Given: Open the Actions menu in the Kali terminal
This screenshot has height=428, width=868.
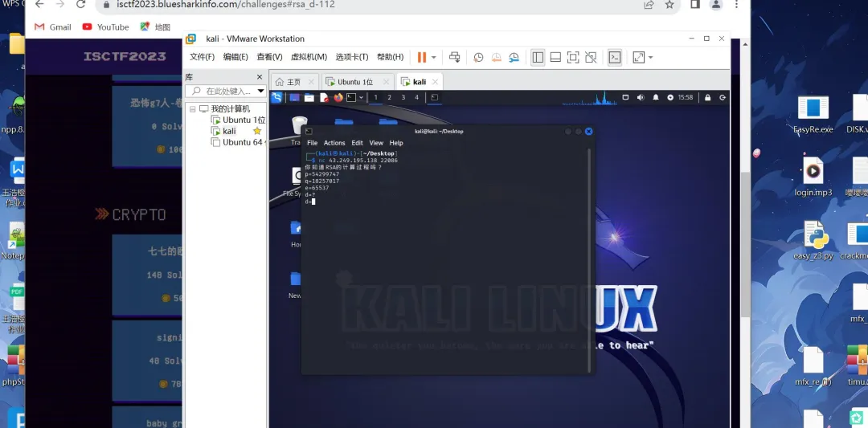Looking at the screenshot, I should click(334, 143).
